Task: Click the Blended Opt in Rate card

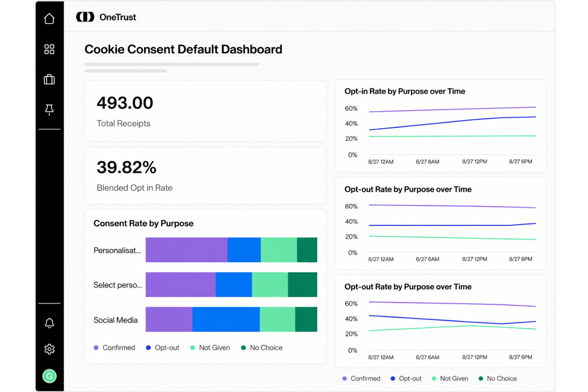Action: click(x=205, y=176)
